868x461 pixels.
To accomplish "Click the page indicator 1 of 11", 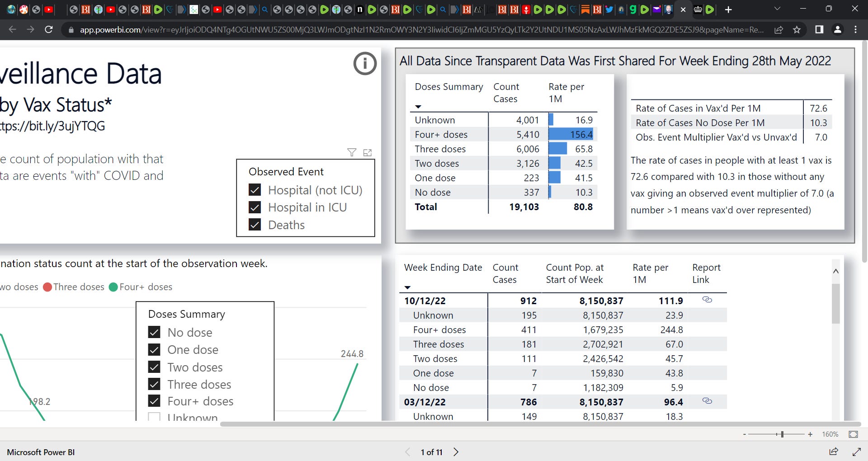I will (x=431, y=452).
